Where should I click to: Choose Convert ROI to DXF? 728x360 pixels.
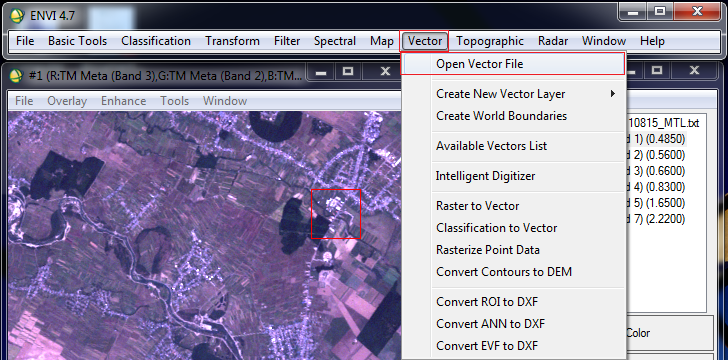click(x=487, y=302)
